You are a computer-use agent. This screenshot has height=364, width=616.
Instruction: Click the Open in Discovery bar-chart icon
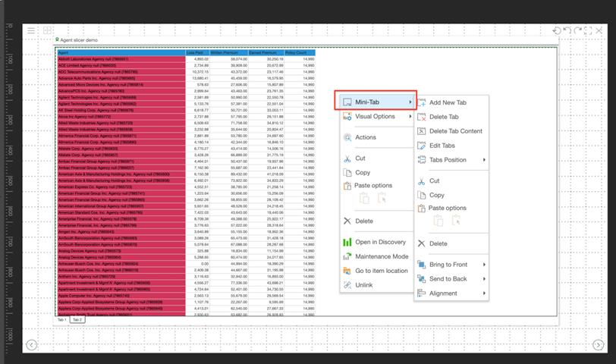tap(347, 242)
